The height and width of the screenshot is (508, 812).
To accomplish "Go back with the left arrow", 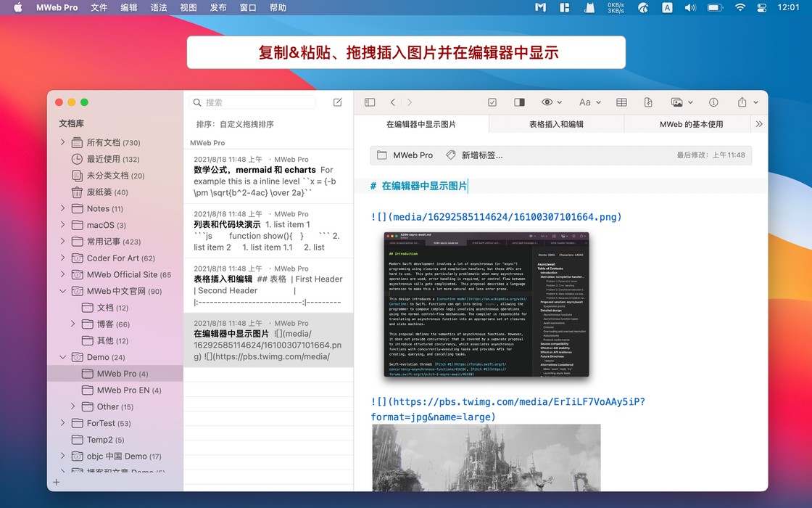I will coord(393,102).
